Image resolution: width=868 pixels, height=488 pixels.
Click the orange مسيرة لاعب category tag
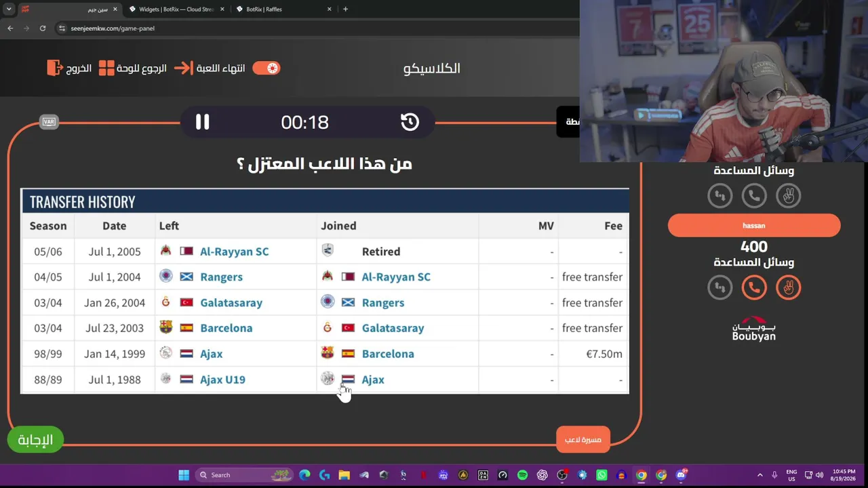pyautogui.click(x=583, y=439)
